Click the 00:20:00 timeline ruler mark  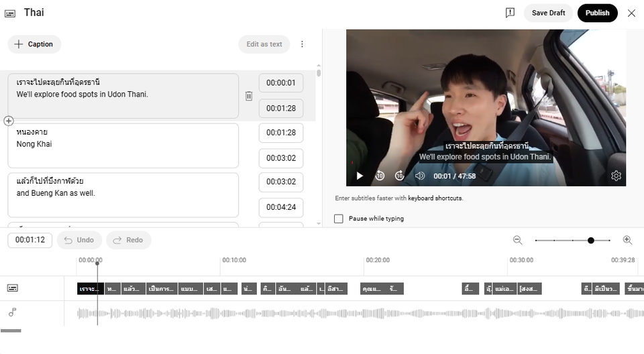[378, 260]
